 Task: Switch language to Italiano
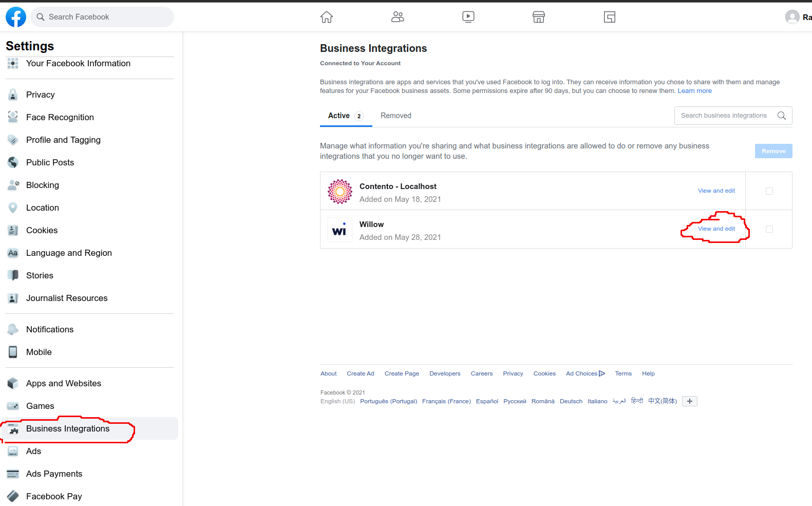pyautogui.click(x=597, y=401)
